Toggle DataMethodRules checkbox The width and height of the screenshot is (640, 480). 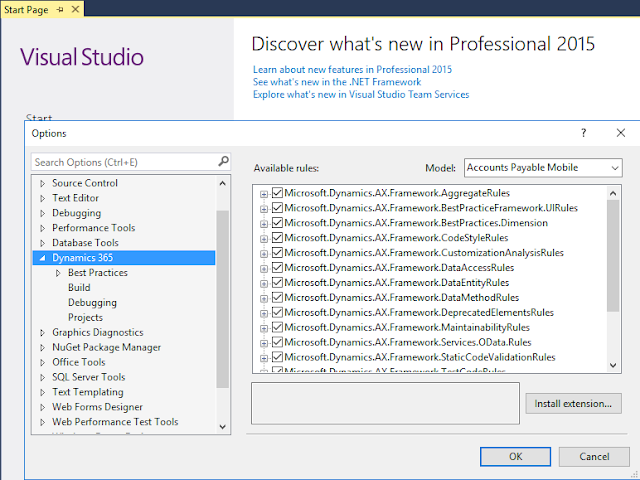point(278,297)
